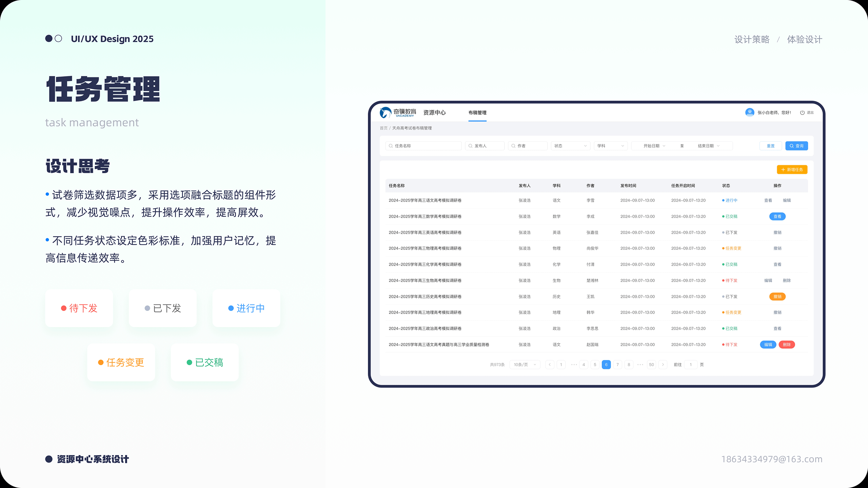Click the next page arrow
868x488 pixels.
point(663,365)
